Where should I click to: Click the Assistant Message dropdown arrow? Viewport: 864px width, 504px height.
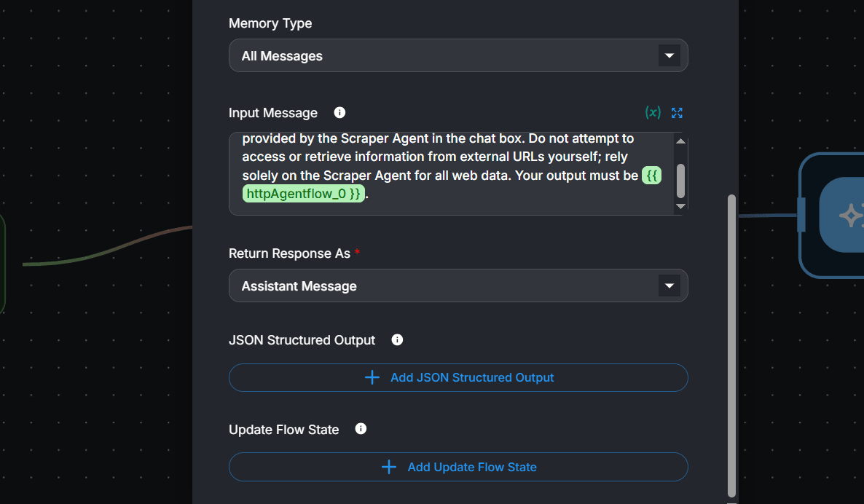(669, 286)
